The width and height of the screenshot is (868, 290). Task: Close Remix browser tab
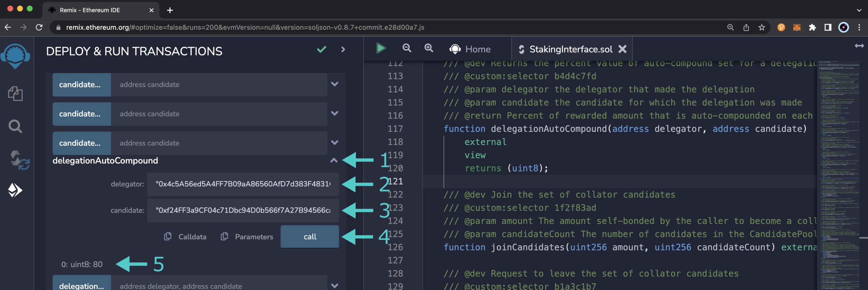[151, 10]
